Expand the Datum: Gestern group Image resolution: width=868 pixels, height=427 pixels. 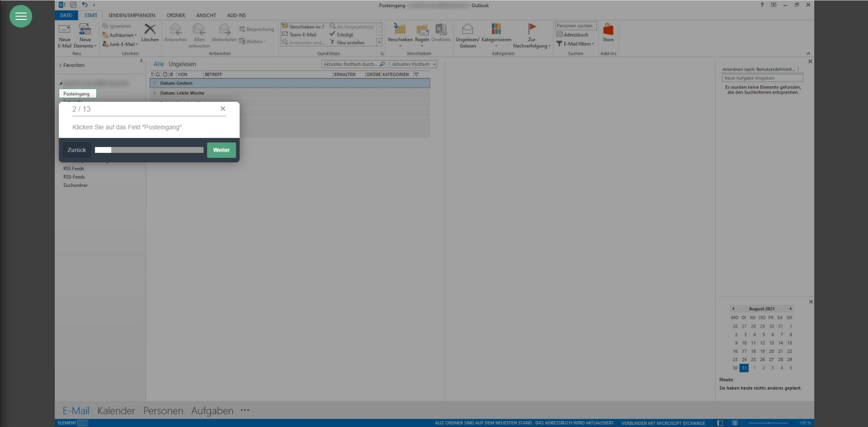coord(155,83)
